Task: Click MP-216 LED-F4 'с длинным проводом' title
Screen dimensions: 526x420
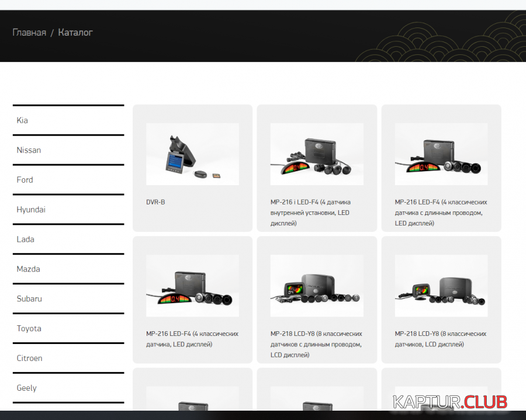Action: pyautogui.click(x=441, y=213)
